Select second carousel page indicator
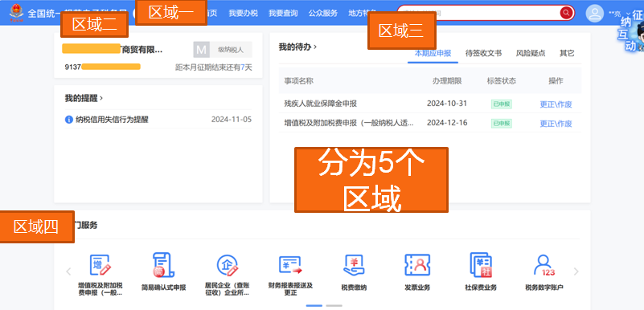This screenshot has width=644, height=310. pyautogui.click(x=334, y=305)
